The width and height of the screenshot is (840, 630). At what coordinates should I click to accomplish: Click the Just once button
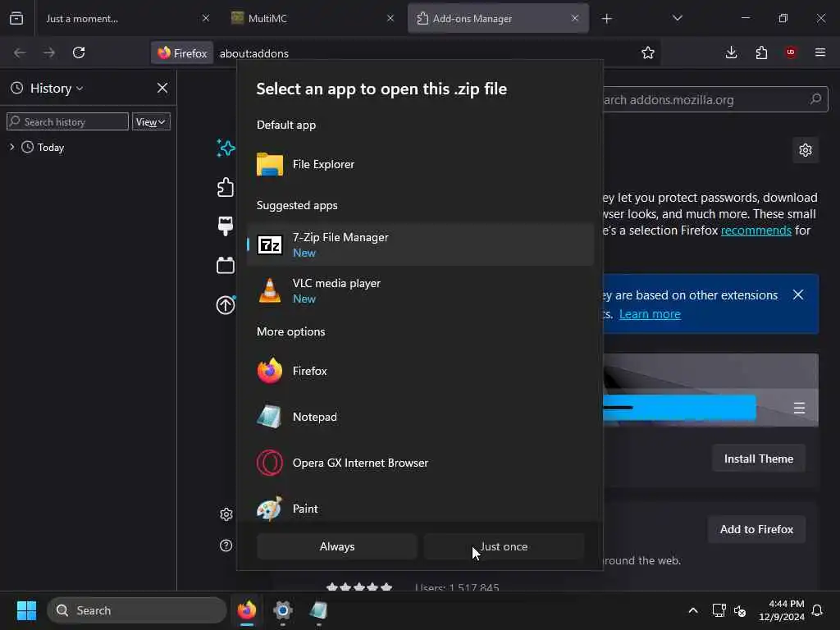tap(504, 546)
